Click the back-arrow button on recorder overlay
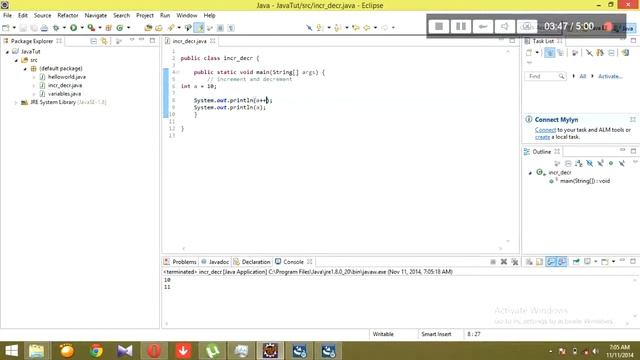Screen dimensions: 640x360 pyautogui.click(x=483, y=27)
